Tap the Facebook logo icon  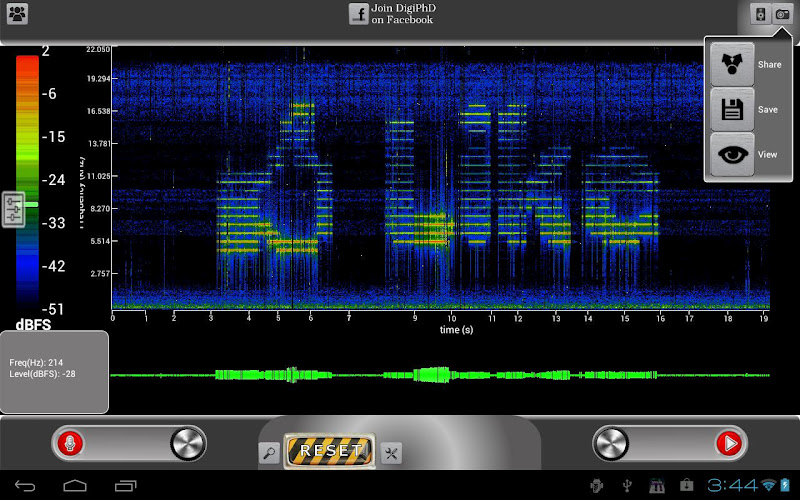click(x=359, y=14)
